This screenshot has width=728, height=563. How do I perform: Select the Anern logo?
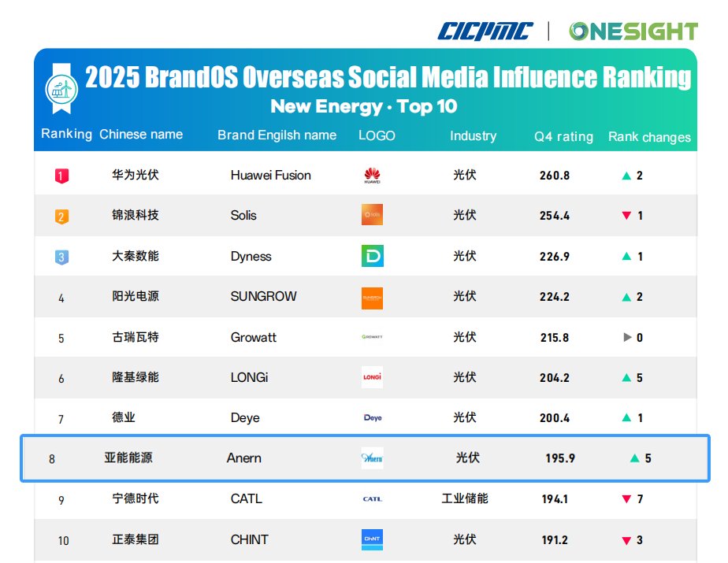click(372, 459)
